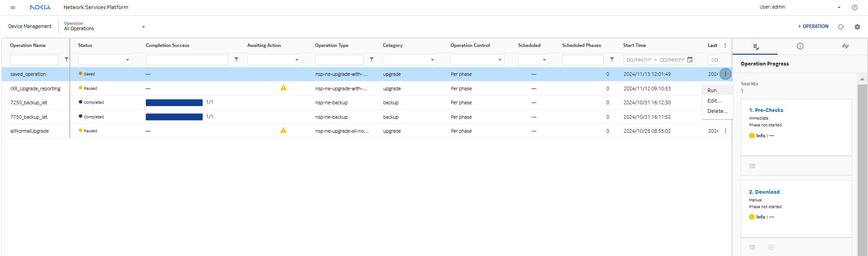Click warning icon for IXR_Upgrade_reporting row
This screenshot has width=868, height=256.
(283, 88)
